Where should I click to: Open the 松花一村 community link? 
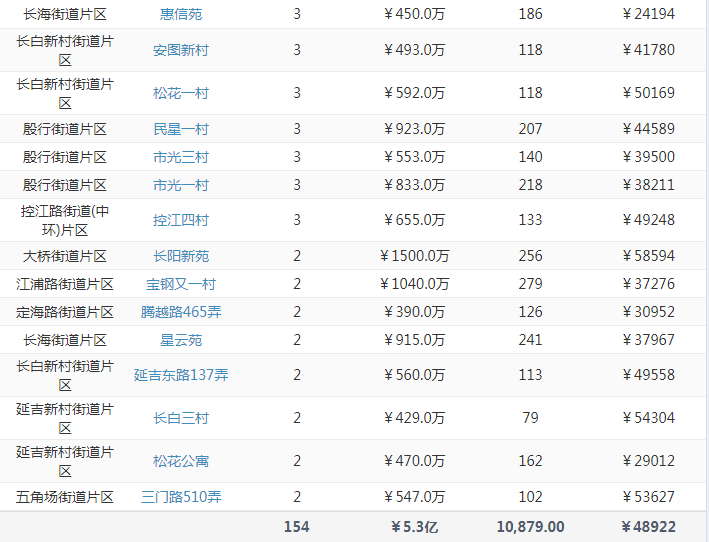pos(181,93)
